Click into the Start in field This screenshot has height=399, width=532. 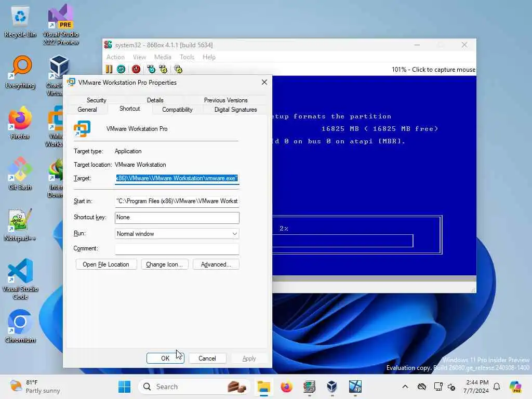pyautogui.click(x=177, y=201)
